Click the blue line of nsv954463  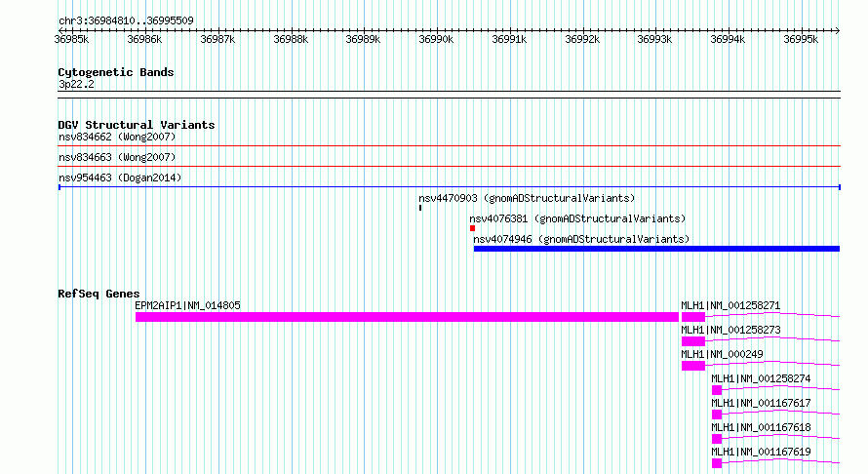450,187
